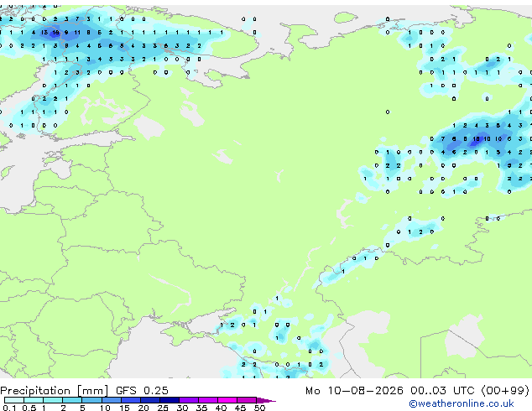Click the '11' precipitation value on map
532x411 pixels.
pyautogui.click(x=77, y=33)
